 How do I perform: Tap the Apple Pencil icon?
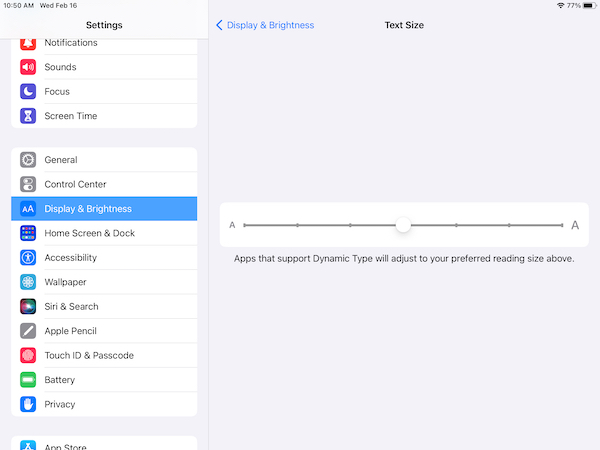click(x=28, y=331)
